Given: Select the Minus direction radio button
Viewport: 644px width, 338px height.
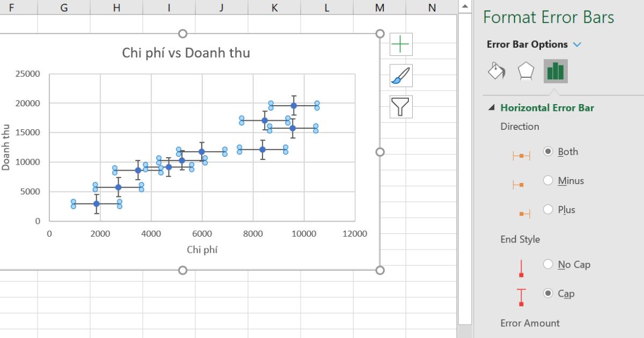Looking at the screenshot, I should coord(548,181).
